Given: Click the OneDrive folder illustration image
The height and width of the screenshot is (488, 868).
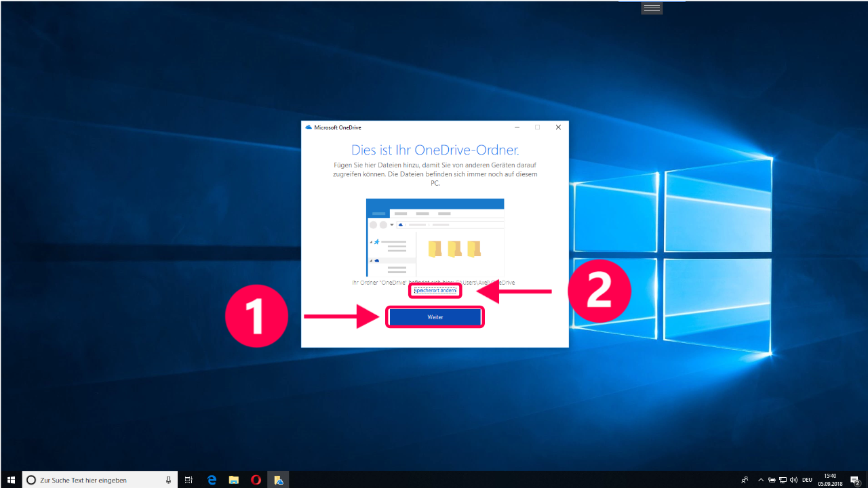Looking at the screenshot, I should 435,237.
